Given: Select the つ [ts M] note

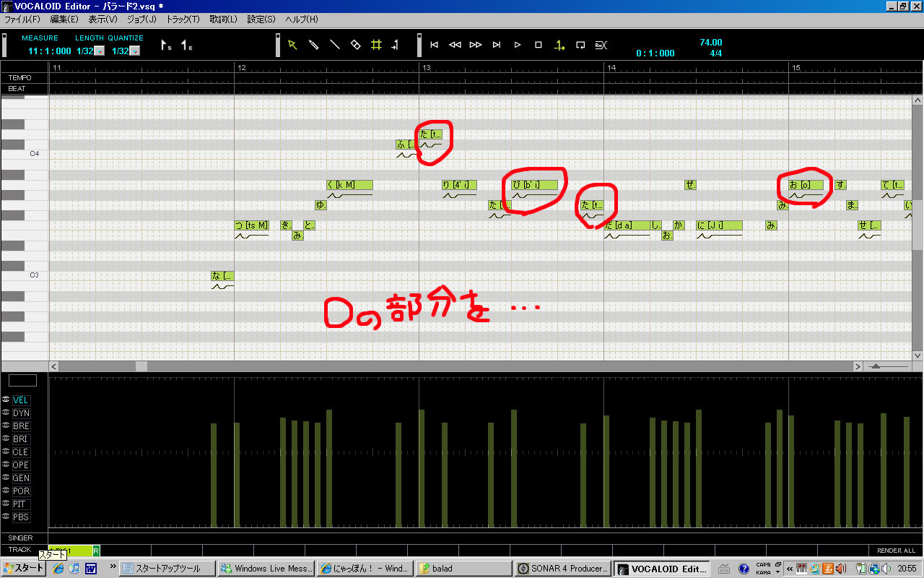Looking at the screenshot, I should [251, 225].
